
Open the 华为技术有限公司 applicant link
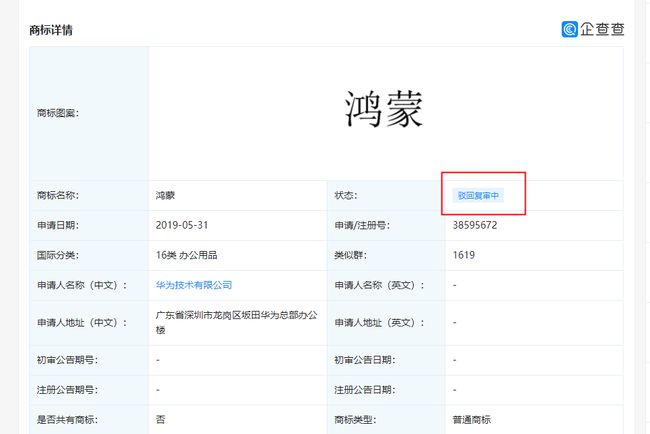(x=194, y=285)
